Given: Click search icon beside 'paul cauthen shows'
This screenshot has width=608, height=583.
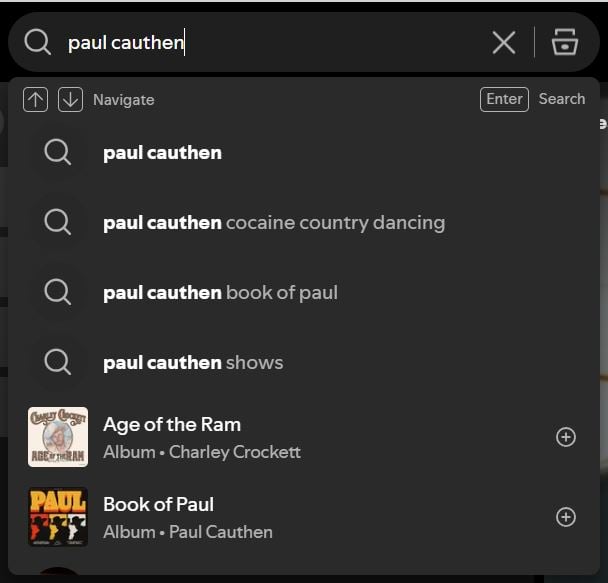Looking at the screenshot, I should click(x=58, y=362).
